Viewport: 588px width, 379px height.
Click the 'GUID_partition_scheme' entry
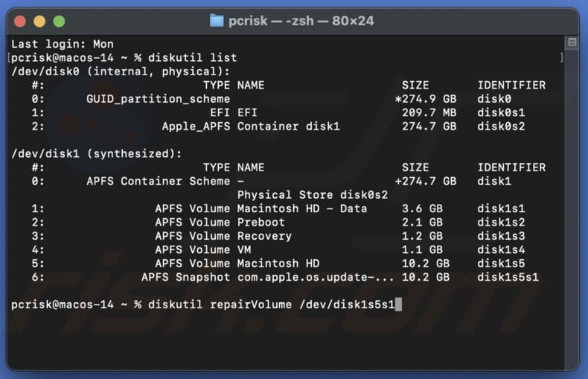point(158,99)
